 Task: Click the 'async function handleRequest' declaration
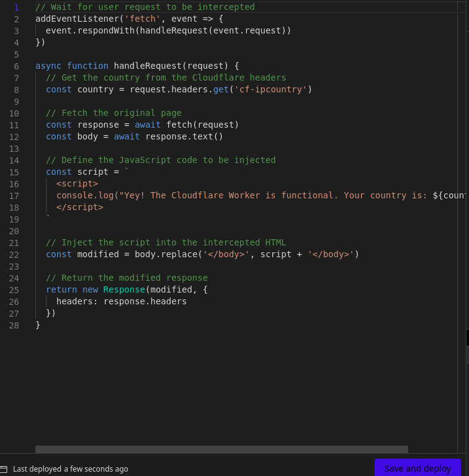tap(137, 66)
